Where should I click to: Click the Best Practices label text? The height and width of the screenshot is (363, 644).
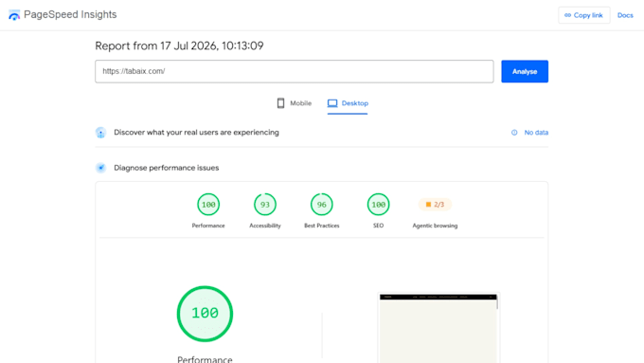point(322,226)
